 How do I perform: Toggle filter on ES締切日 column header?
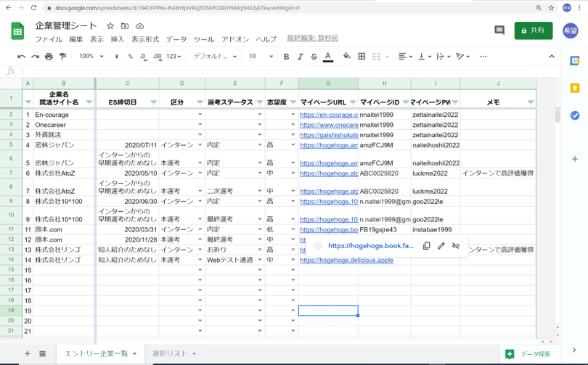click(x=154, y=102)
